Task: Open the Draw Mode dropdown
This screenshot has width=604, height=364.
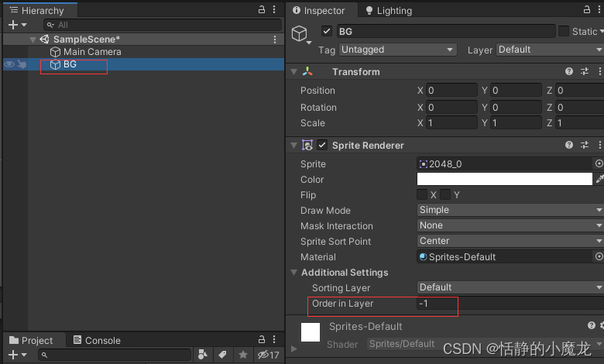Action: coord(510,210)
